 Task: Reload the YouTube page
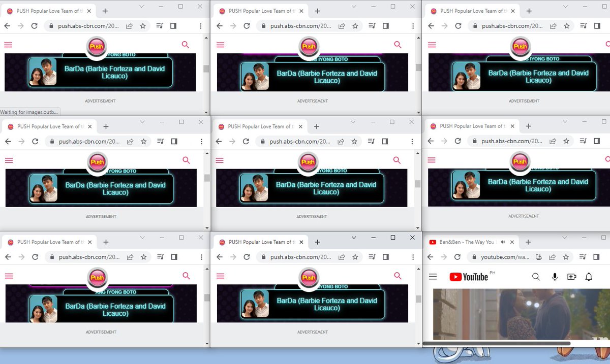point(458,257)
